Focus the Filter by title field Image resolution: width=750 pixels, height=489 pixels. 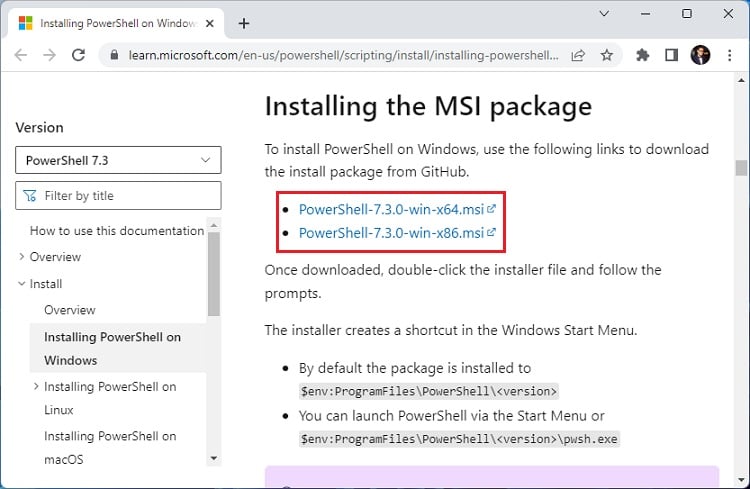(x=118, y=196)
